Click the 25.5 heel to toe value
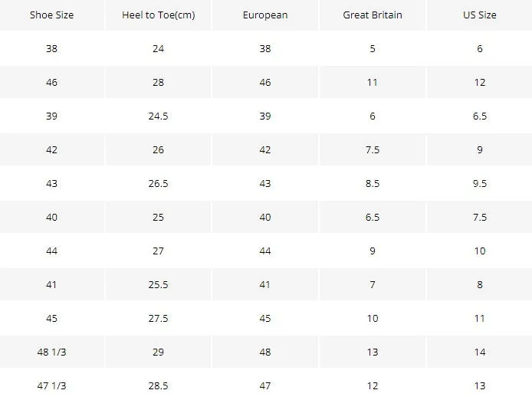The height and width of the screenshot is (400, 532). tap(158, 284)
